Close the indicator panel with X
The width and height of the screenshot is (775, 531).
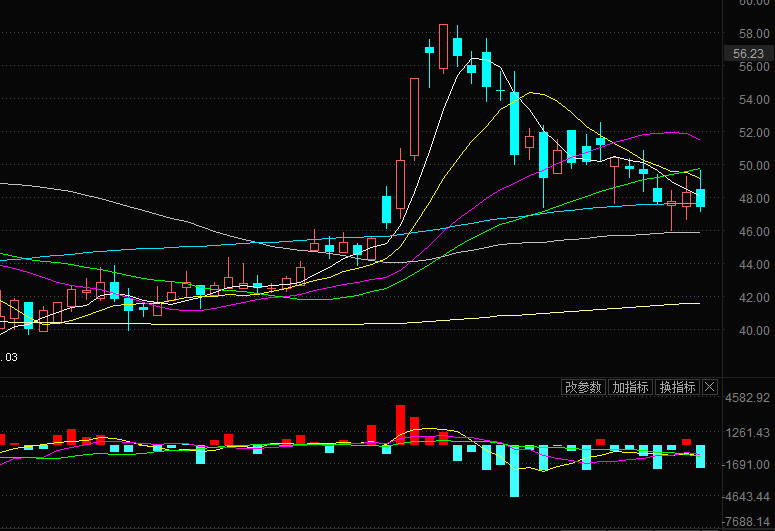(710, 387)
